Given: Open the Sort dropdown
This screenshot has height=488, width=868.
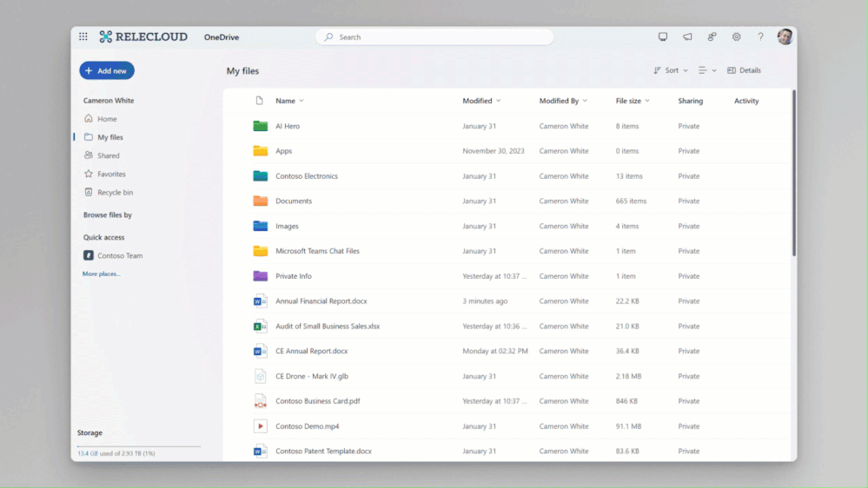Looking at the screenshot, I should (671, 70).
